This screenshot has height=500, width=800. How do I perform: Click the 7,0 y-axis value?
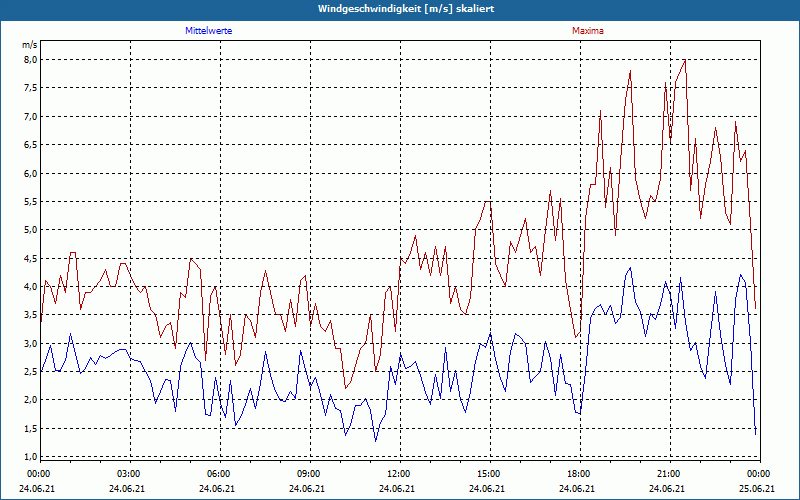(31, 116)
